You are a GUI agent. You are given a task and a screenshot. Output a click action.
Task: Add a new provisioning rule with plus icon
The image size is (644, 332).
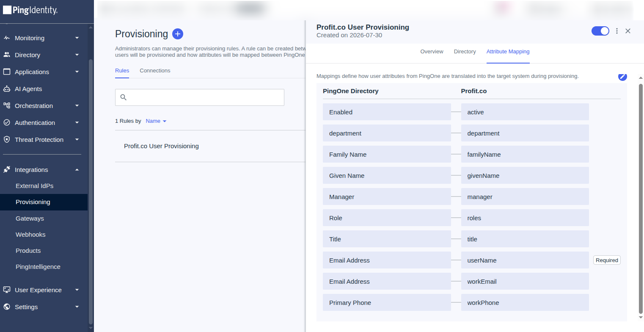[178, 34]
